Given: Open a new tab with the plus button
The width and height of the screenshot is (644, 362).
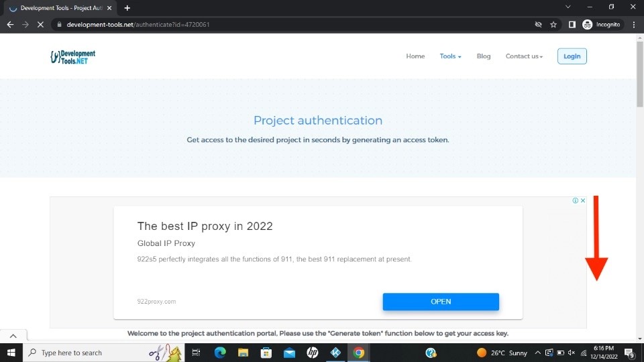Looking at the screenshot, I should coord(127,8).
